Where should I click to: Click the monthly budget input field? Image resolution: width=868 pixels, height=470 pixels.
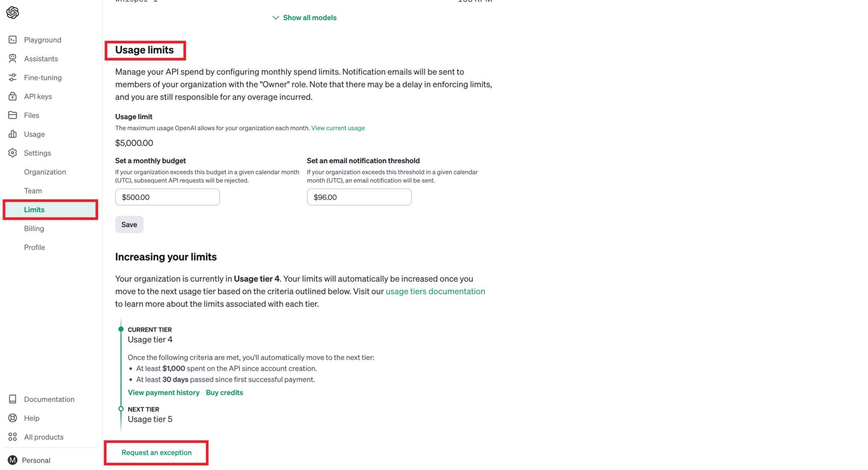tap(167, 197)
